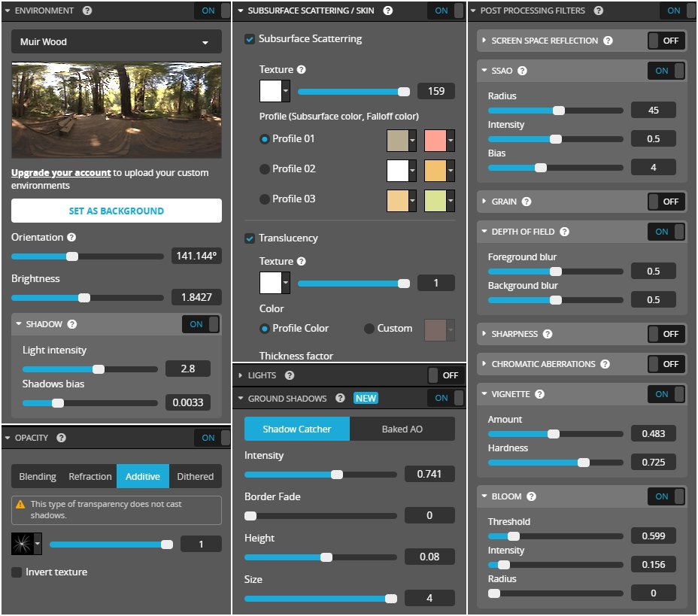Click the help icon beside Depth of Field
This screenshot has height=616, width=698.
pyautogui.click(x=564, y=232)
